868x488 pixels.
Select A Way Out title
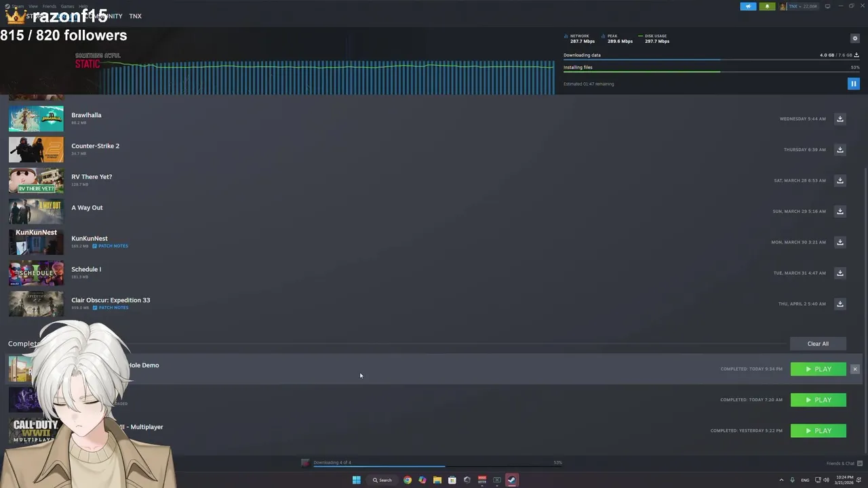pos(87,207)
